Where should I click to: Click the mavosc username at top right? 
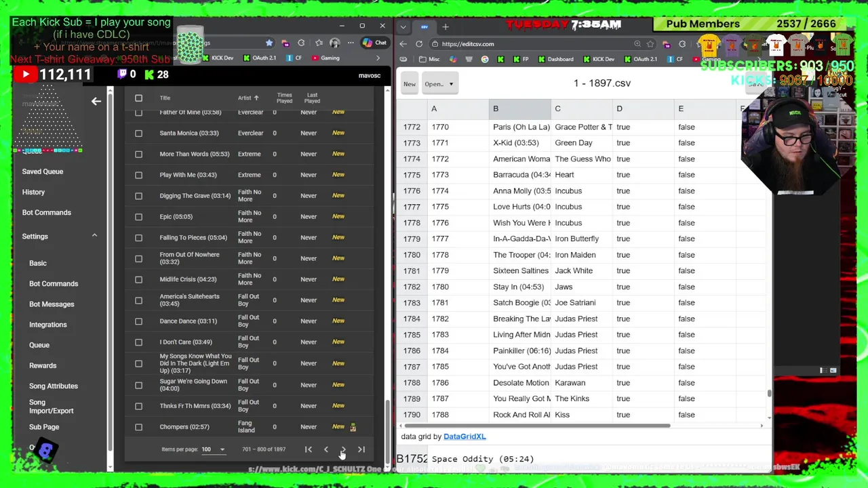(x=370, y=75)
